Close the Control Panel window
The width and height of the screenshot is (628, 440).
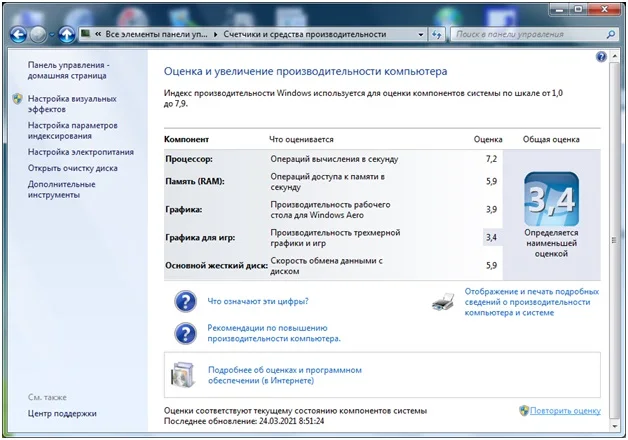pyautogui.click(x=604, y=10)
